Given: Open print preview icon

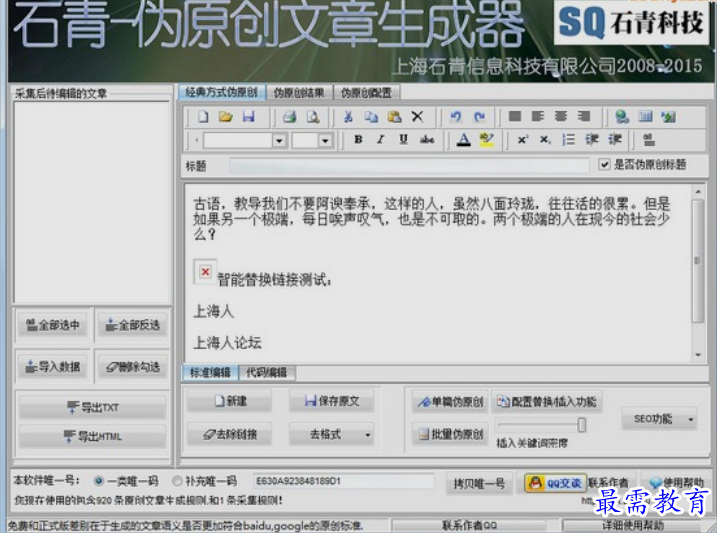Looking at the screenshot, I should [313, 117].
